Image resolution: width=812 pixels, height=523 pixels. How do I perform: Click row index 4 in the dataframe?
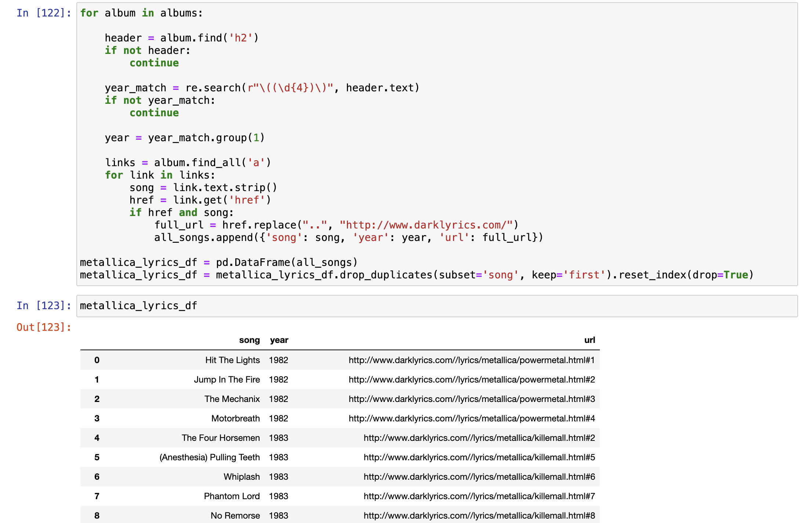click(97, 438)
